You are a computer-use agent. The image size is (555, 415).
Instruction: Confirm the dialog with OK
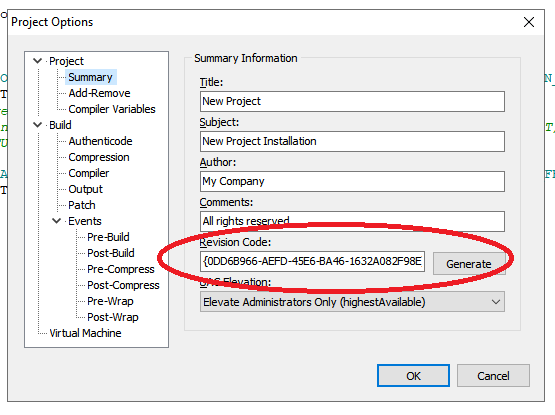(413, 375)
